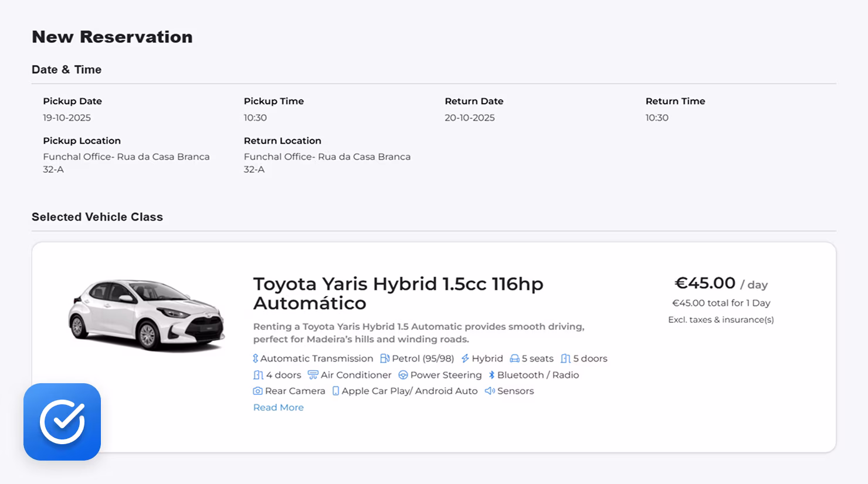868x484 pixels.
Task: Click the €45.00 per day price
Action: [x=705, y=283]
